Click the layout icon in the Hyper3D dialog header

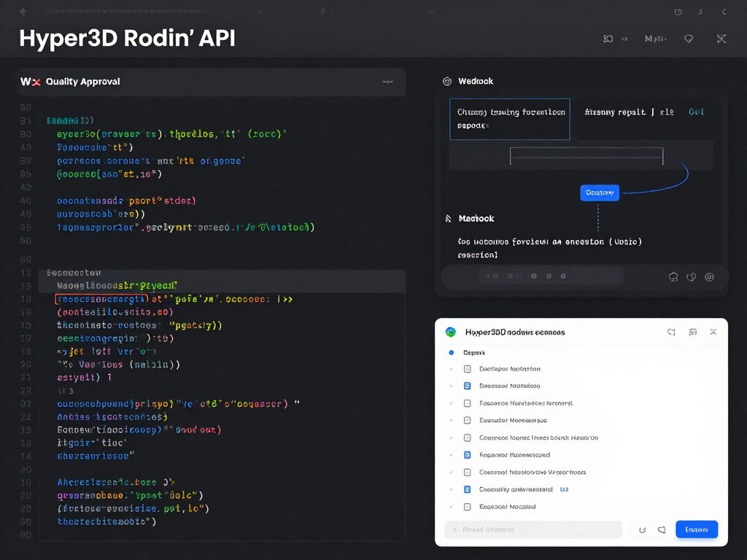pyautogui.click(x=693, y=332)
